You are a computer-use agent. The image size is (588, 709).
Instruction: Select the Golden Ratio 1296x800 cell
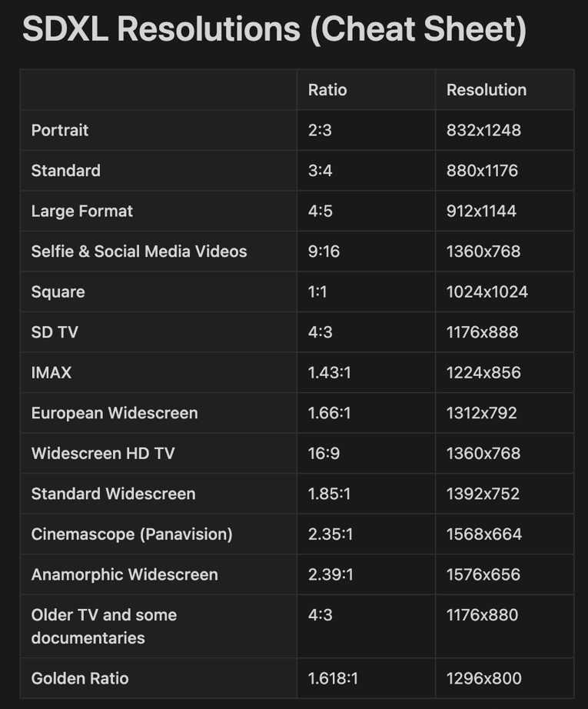[x=483, y=678]
